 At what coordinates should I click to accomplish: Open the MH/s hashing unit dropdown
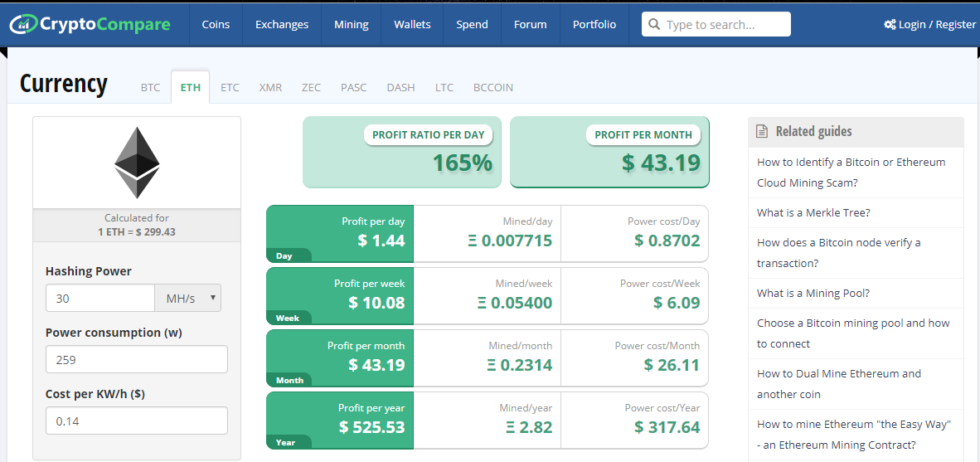click(x=188, y=298)
